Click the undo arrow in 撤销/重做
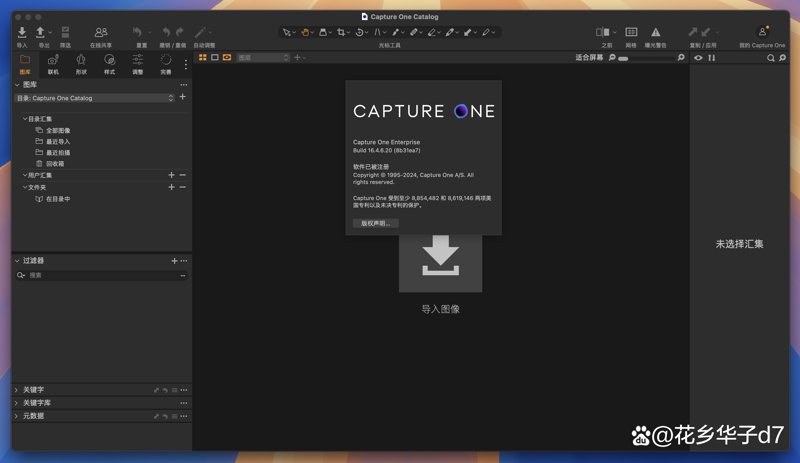The height and width of the screenshot is (463, 800). point(166,32)
